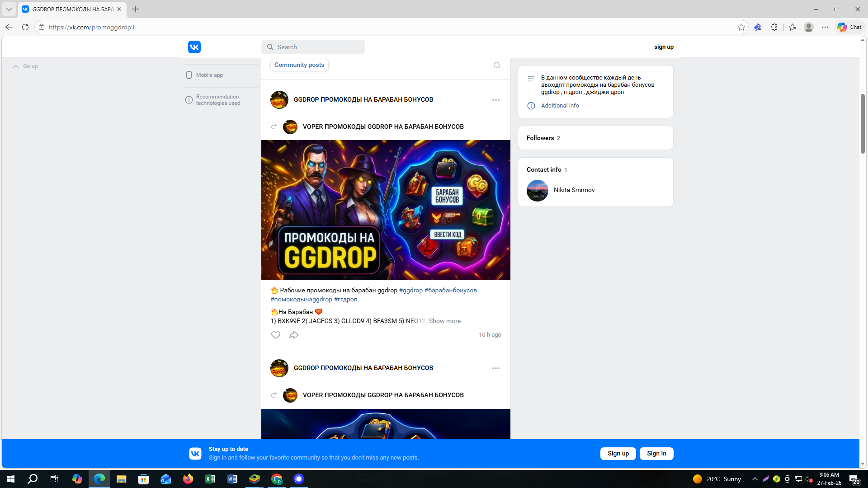Expand post text with Show more
Viewport: 868px width, 488px height.
(444, 321)
